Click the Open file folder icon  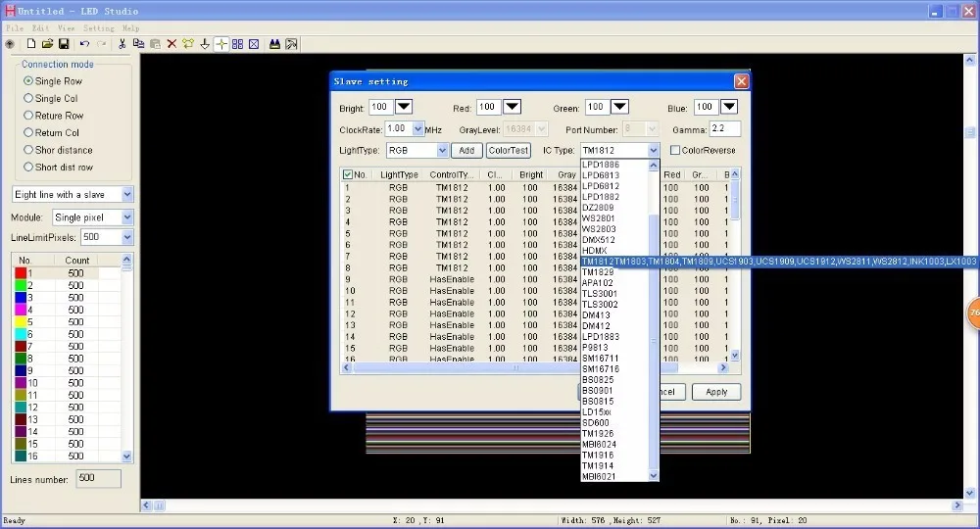[47, 44]
